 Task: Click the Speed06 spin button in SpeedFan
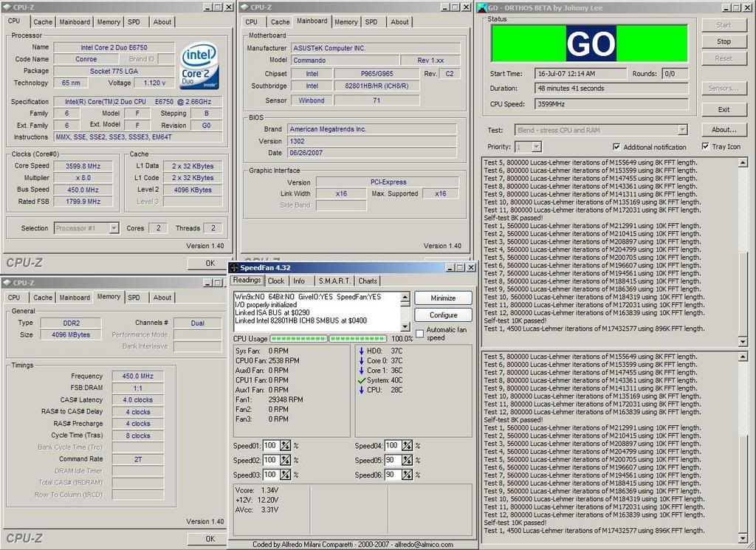click(x=408, y=475)
